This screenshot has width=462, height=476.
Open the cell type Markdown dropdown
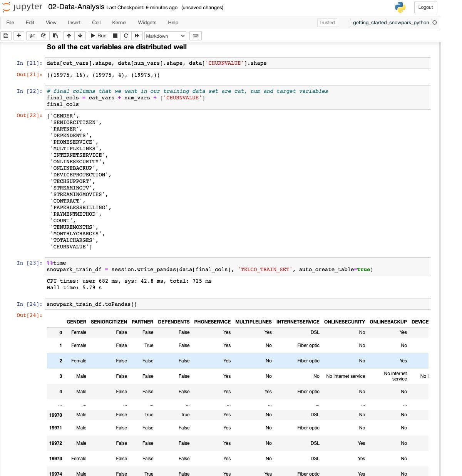click(x=165, y=36)
